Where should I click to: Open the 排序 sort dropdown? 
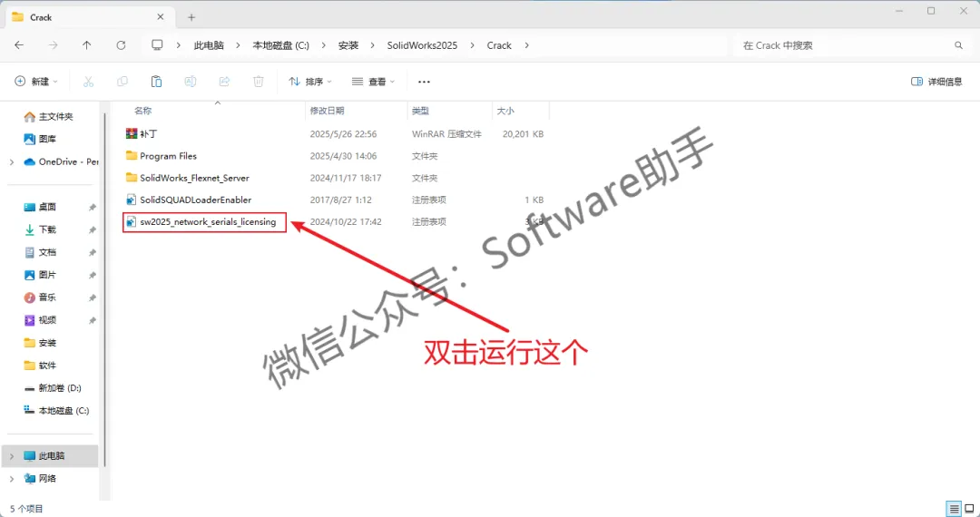310,82
